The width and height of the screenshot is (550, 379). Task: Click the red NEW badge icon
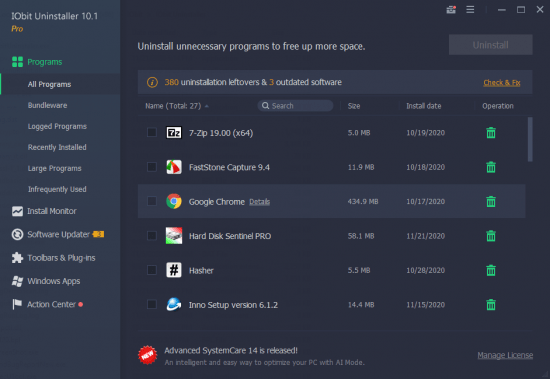coord(147,355)
